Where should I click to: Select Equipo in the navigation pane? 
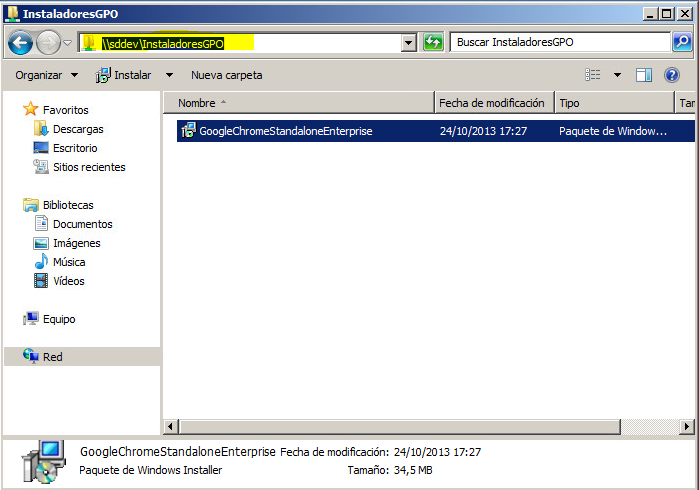[x=59, y=319]
